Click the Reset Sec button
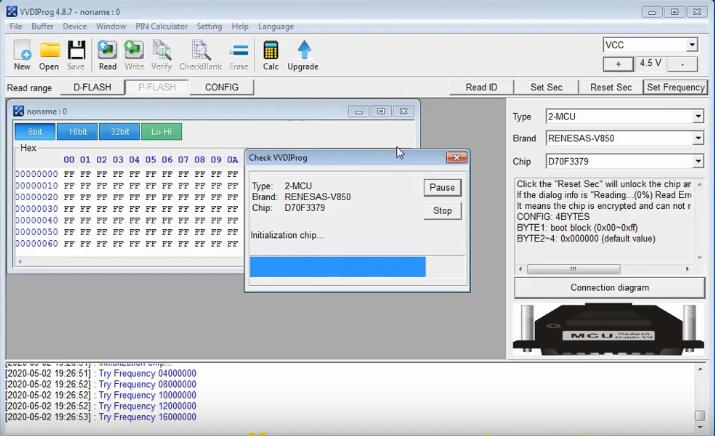Viewport: 715px width, 436px height. (x=611, y=87)
